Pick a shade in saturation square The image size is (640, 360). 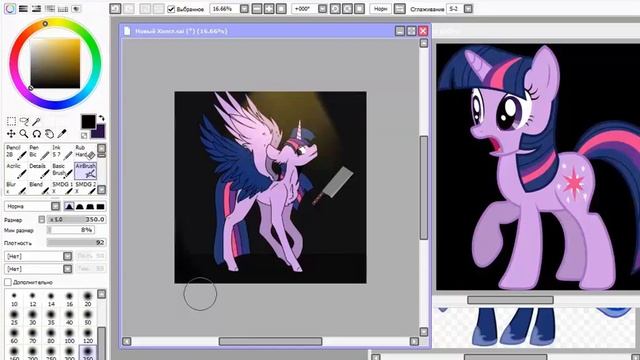point(55,63)
